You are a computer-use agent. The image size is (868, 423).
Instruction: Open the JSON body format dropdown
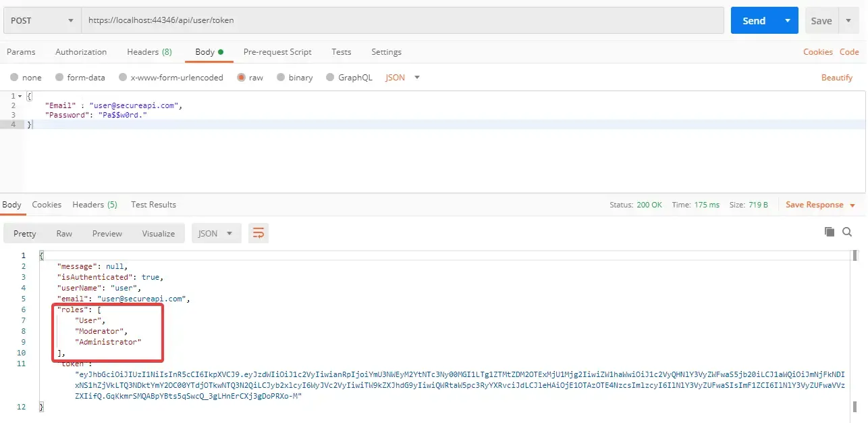pyautogui.click(x=401, y=77)
